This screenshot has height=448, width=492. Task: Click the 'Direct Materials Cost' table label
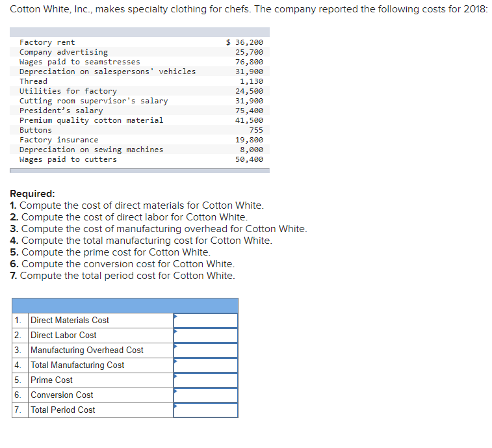pyautogui.click(x=70, y=320)
